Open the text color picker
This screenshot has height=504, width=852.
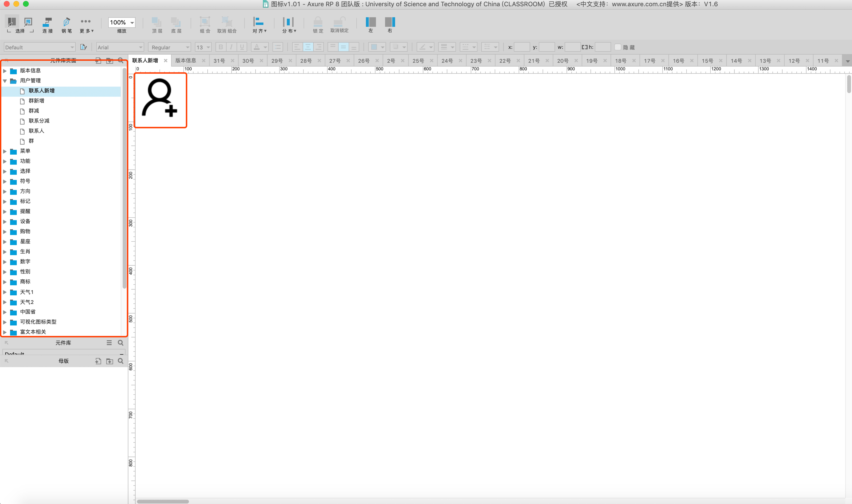coord(260,47)
